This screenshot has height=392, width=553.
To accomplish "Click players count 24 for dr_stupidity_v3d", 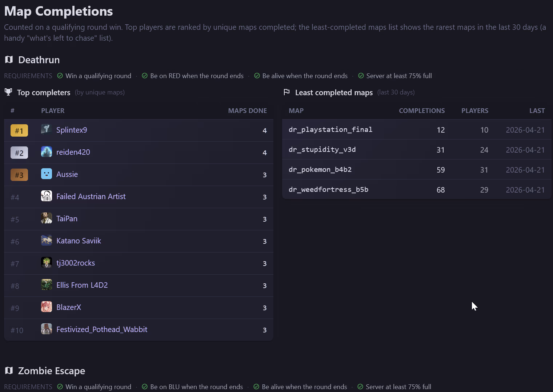I will 484,150.
